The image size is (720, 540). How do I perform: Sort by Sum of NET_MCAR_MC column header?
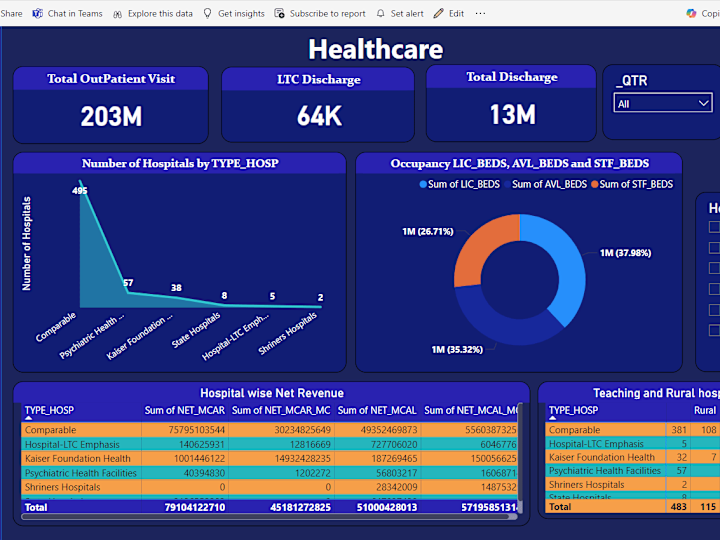coord(281,410)
